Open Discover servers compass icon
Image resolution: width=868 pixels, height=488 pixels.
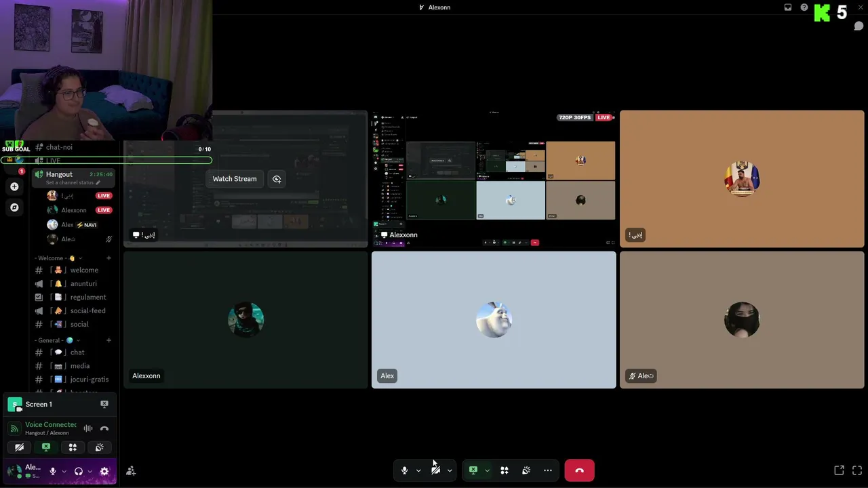(14, 207)
